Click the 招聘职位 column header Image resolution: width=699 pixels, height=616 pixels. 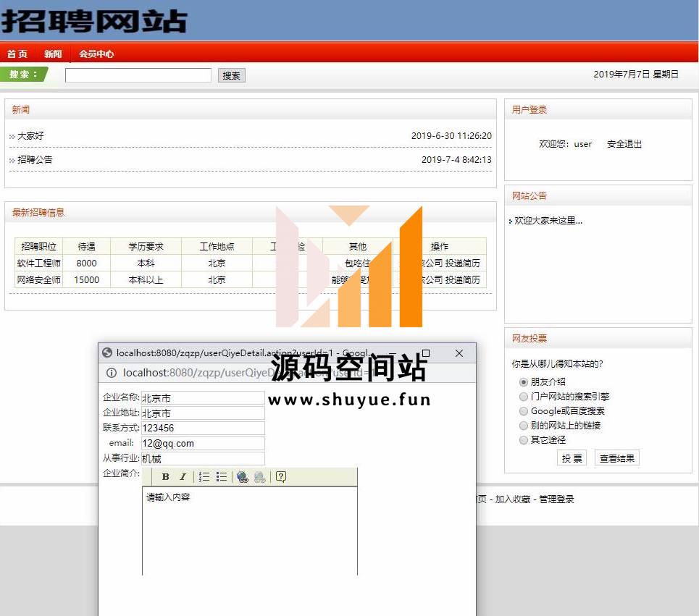tap(39, 246)
